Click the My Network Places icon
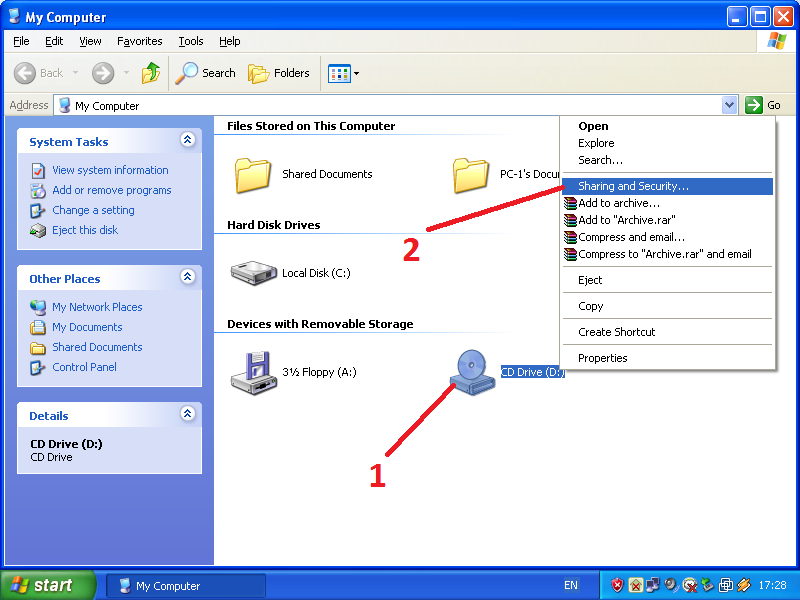This screenshot has width=800, height=600. tap(38, 307)
